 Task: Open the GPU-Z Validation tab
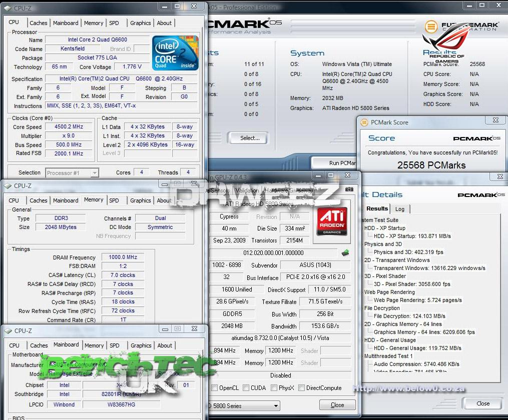pyautogui.click(x=247, y=190)
